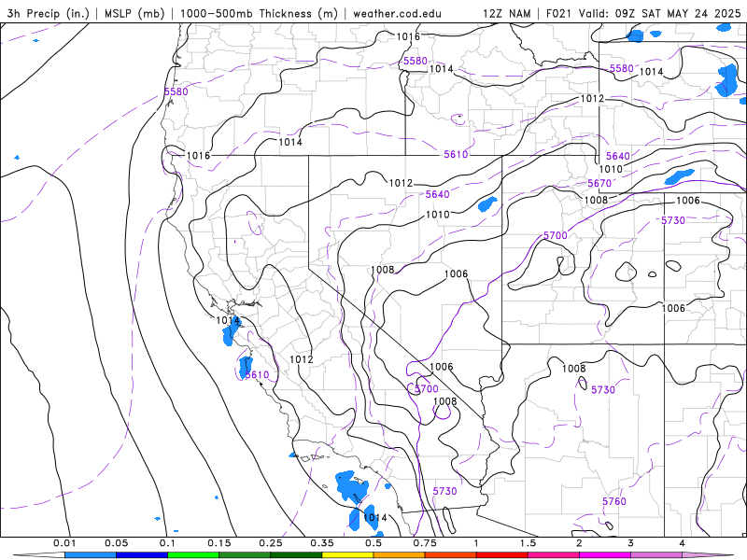Click the '3h Precip (in.)' header label
747x560 pixels.
[x=49, y=13]
